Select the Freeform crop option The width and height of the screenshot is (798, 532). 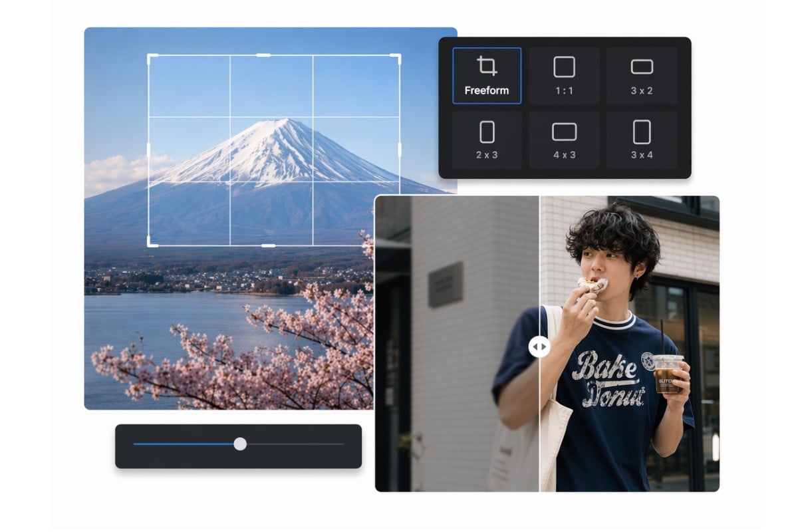click(x=487, y=76)
